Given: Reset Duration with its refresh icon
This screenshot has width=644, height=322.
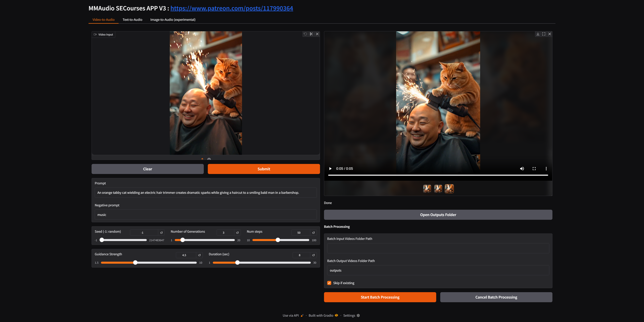Looking at the screenshot, I should click(x=313, y=255).
